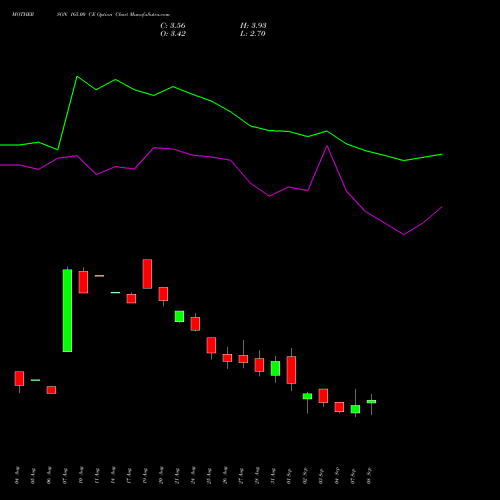Select the 24 Aug date label

[x=193, y=475]
